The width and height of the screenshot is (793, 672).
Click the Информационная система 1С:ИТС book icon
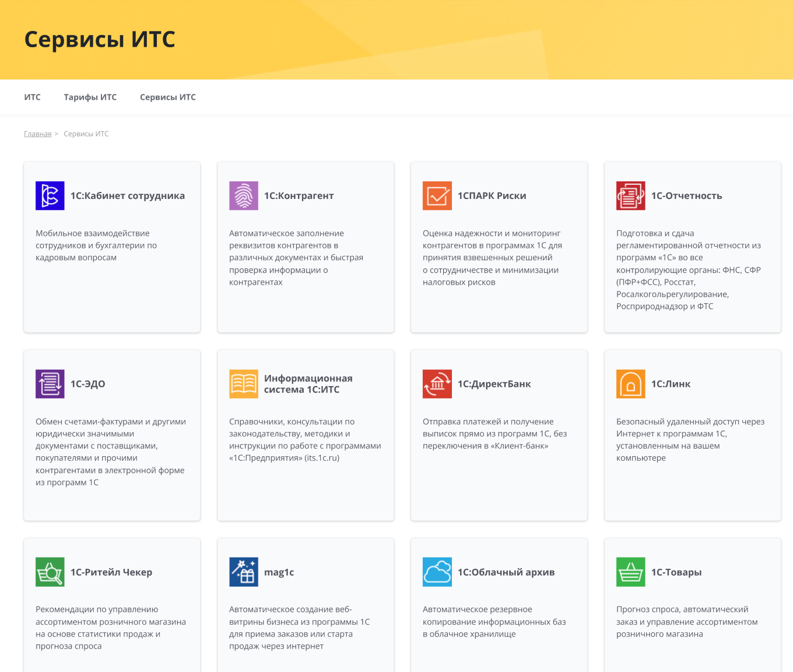pos(244,384)
